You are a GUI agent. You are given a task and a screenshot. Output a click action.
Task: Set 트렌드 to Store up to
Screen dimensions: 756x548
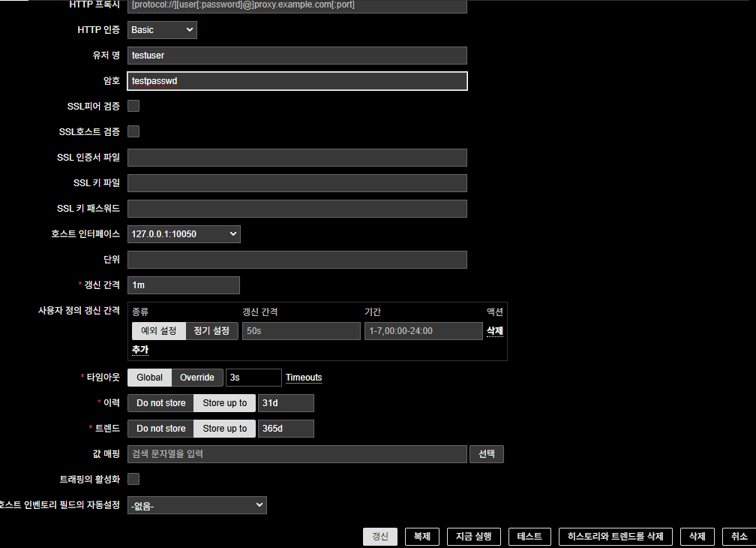[x=224, y=429]
